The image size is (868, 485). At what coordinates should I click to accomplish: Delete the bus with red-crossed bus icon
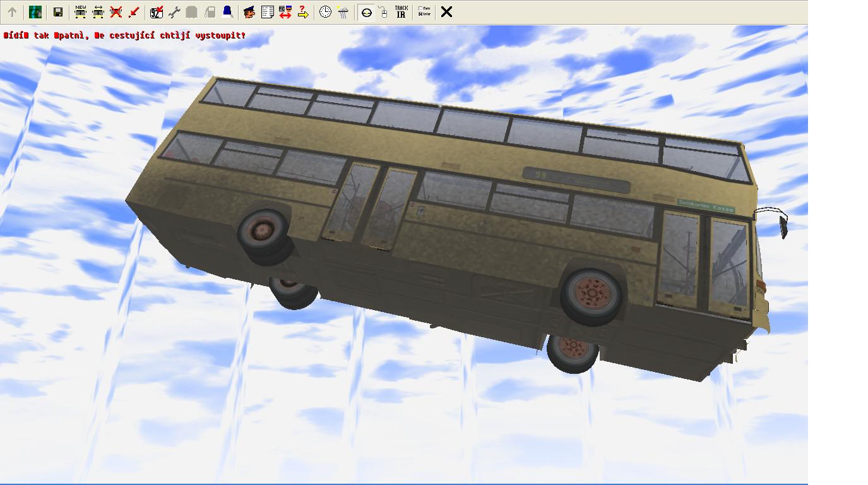(116, 12)
